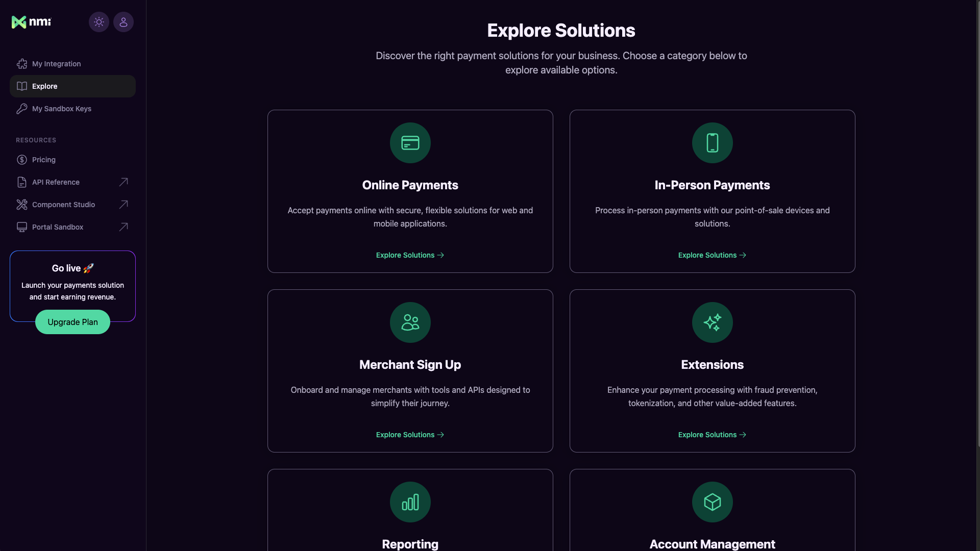Click the key icon next to My Sandbox Keys

pos(22,108)
